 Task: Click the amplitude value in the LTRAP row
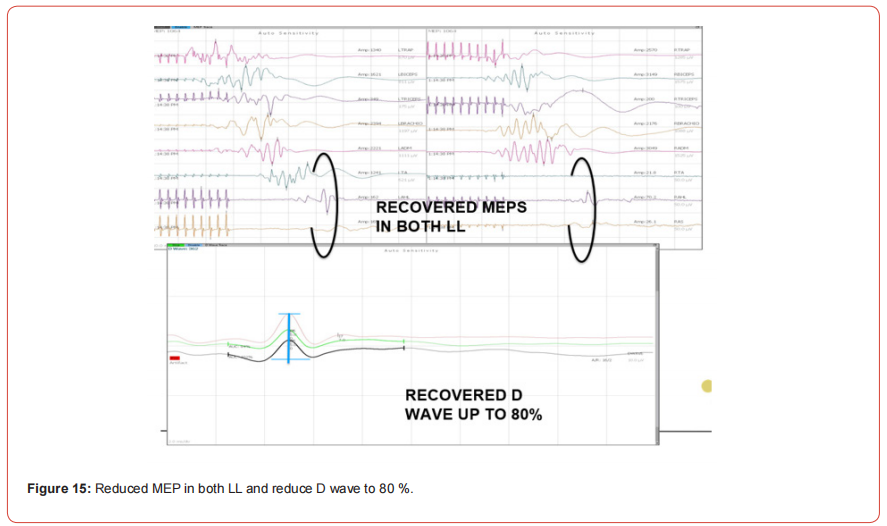[369, 50]
